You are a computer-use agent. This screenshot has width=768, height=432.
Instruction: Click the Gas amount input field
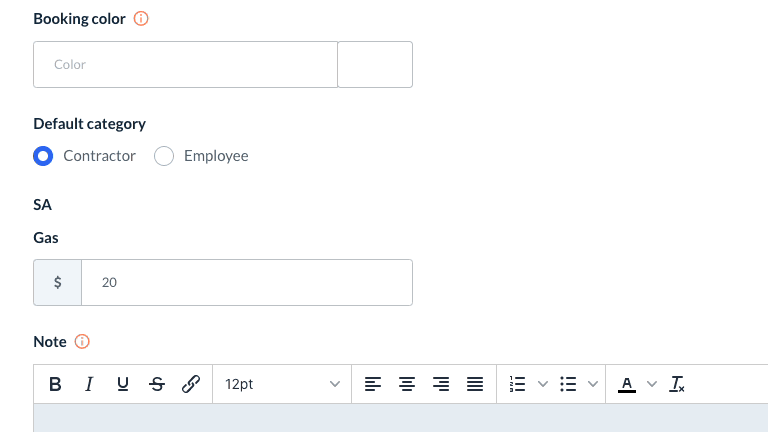click(246, 283)
